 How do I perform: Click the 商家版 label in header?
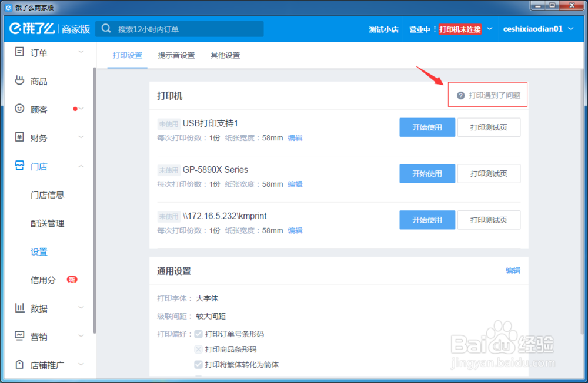(76, 29)
